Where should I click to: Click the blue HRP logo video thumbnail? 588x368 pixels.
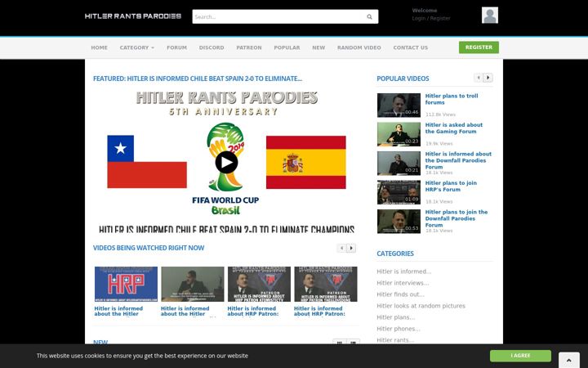[126, 285]
